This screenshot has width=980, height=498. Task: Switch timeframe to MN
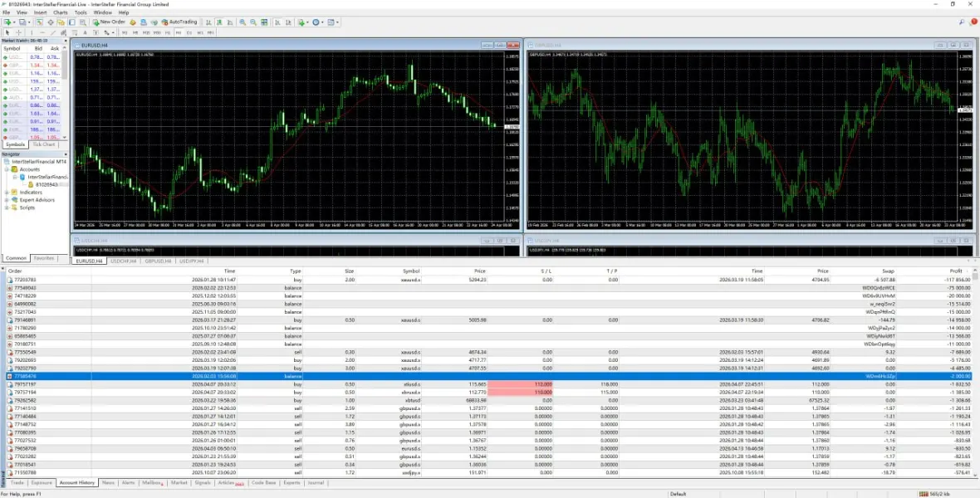[x=211, y=32]
